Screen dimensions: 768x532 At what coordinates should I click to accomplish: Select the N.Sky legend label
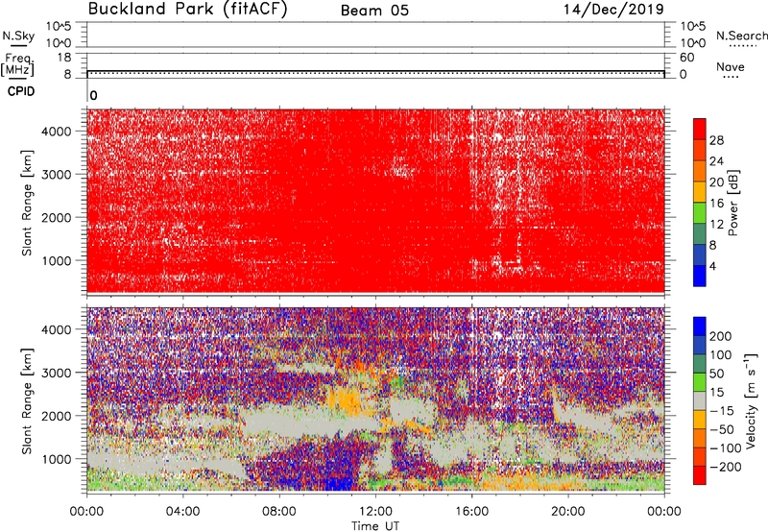(x=18, y=36)
